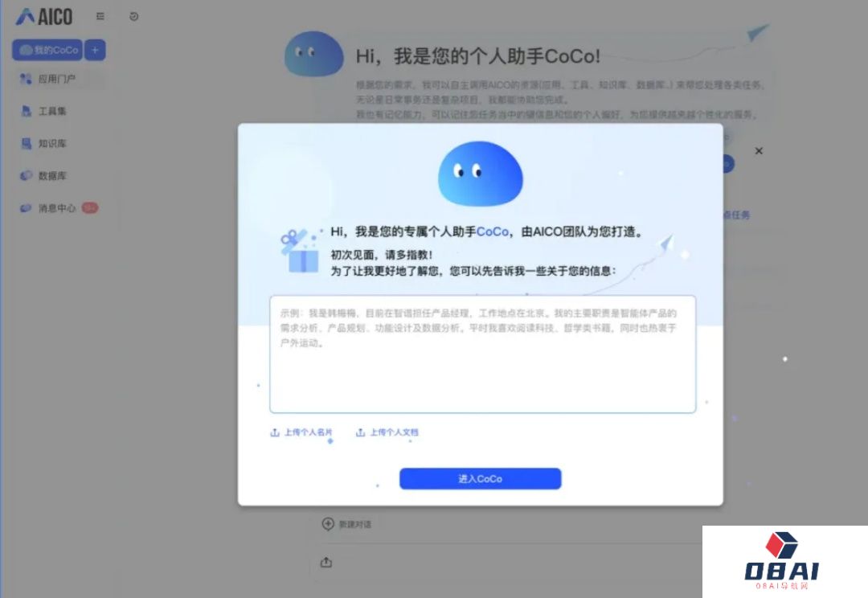Open 数据库 in sidebar
Screen dimensions: 868x598
52,175
